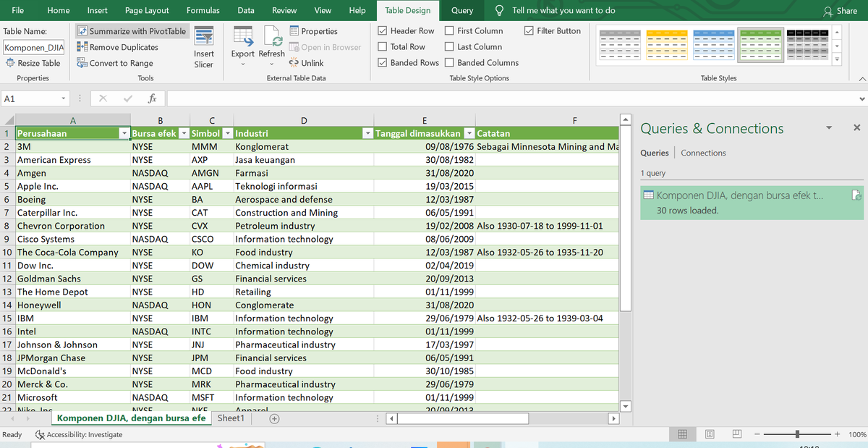Expand the formula bar

[x=861, y=98]
